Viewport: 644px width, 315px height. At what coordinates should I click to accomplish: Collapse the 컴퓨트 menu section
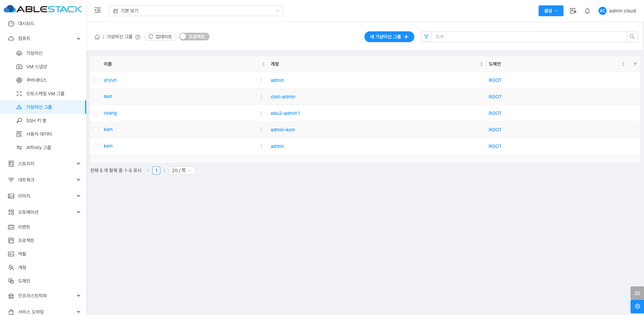[43, 38]
